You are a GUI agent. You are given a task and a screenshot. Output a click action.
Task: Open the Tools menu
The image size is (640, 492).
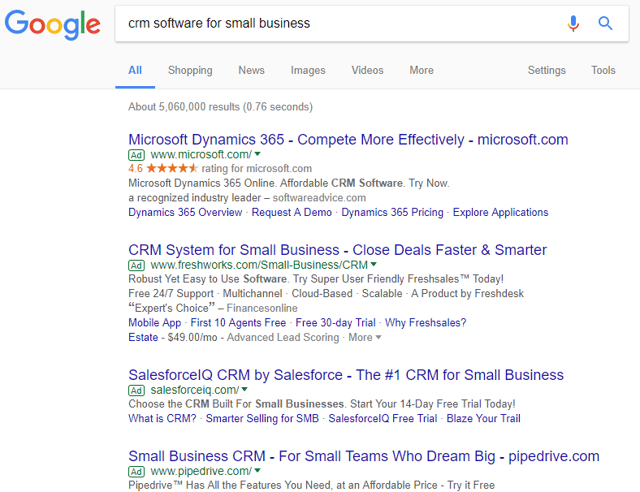pyautogui.click(x=603, y=70)
